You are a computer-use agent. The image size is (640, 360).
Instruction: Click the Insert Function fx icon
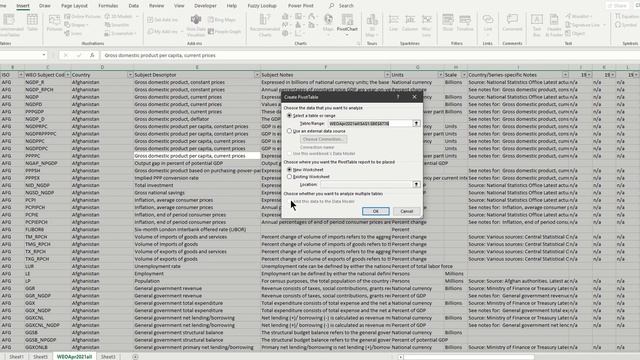tap(92, 55)
